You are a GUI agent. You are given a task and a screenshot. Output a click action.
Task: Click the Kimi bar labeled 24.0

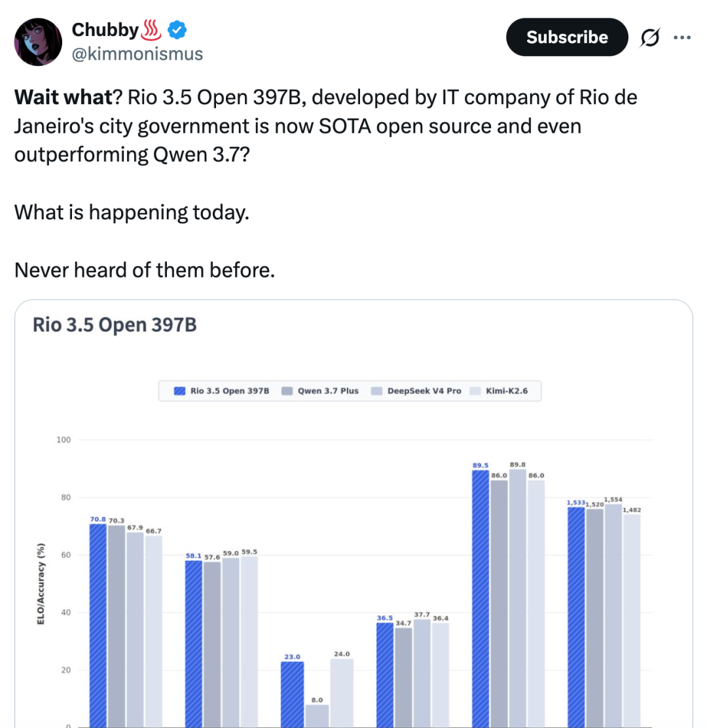(x=342, y=693)
